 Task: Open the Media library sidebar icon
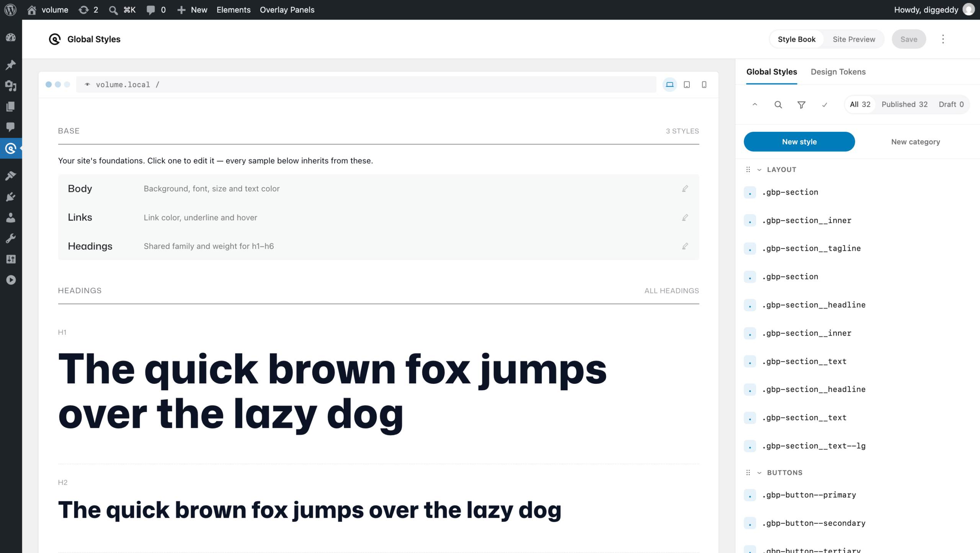pos(11,86)
